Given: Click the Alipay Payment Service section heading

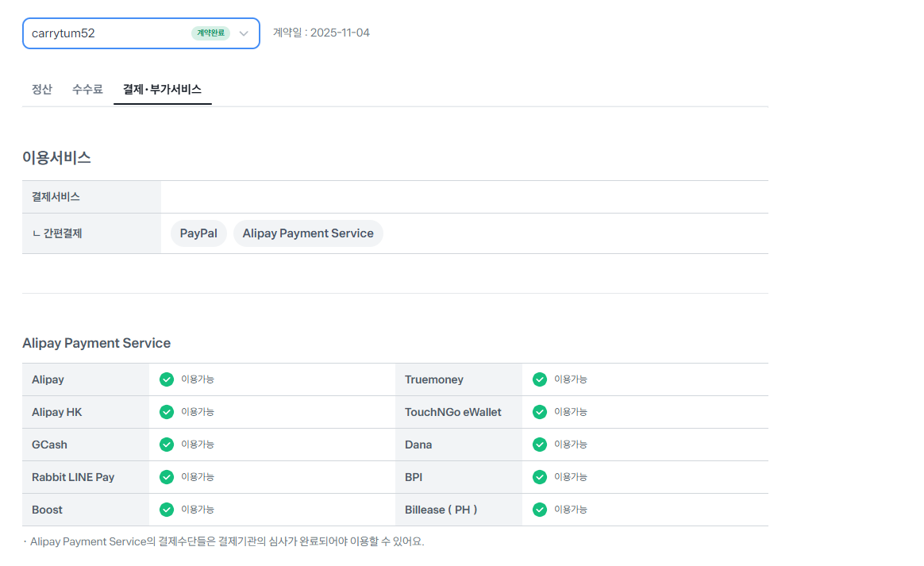Looking at the screenshot, I should (x=97, y=343).
